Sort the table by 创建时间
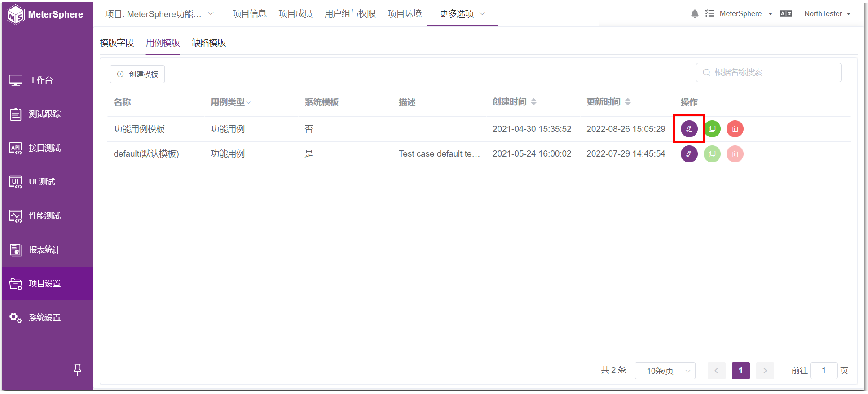This screenshot has width=868, height=394. 533,102
